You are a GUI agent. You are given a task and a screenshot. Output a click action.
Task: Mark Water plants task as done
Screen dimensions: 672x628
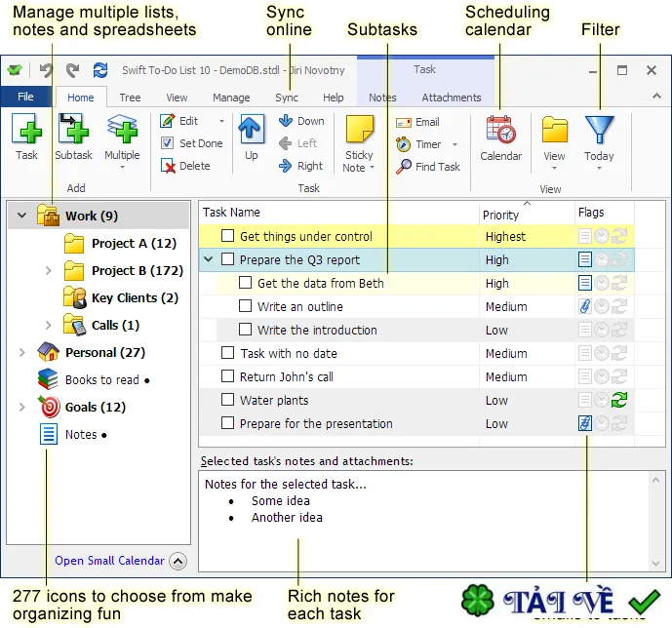(227, 400)
